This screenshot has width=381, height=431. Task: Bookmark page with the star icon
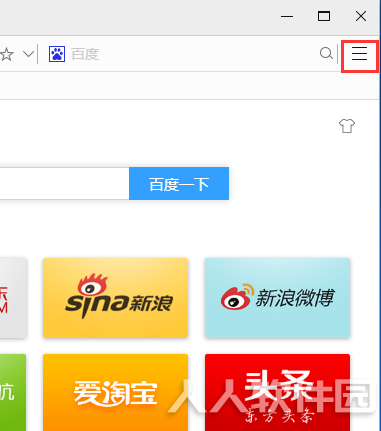pyautogui.click(x=7, y=54)
